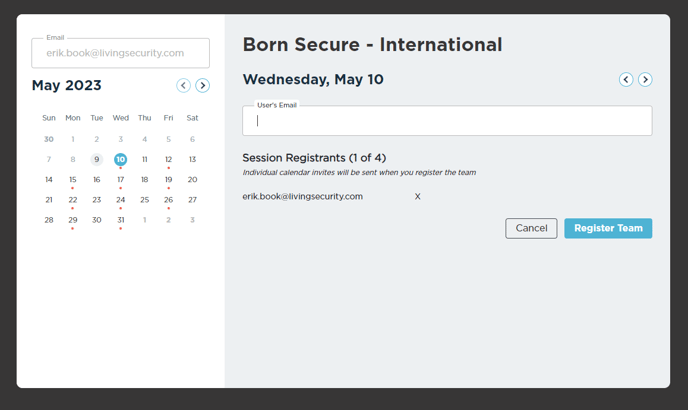Click the May 2023 month heading
Image resolution: width=688 pixels, height=410 pixels.
coord(66,85)
